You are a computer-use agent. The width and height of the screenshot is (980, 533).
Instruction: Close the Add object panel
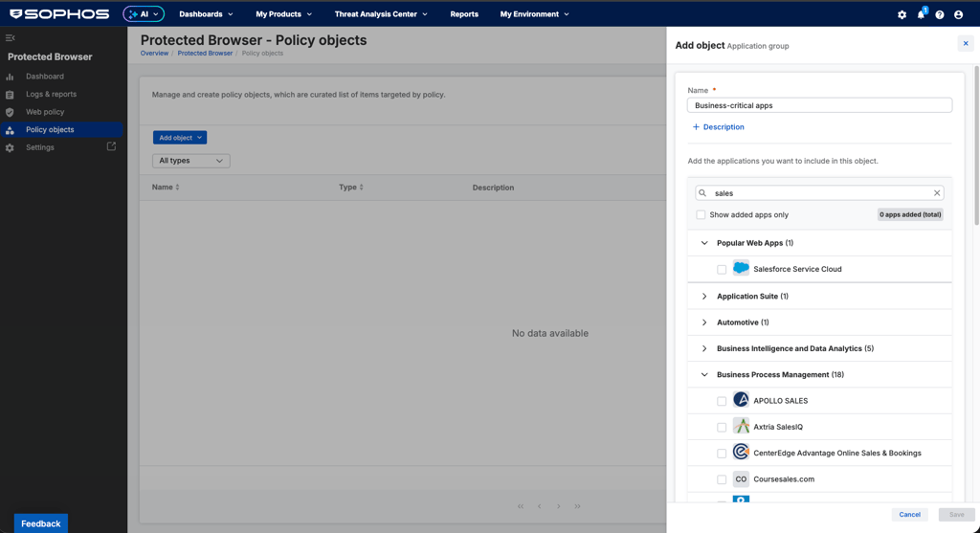tap(966, 44)
